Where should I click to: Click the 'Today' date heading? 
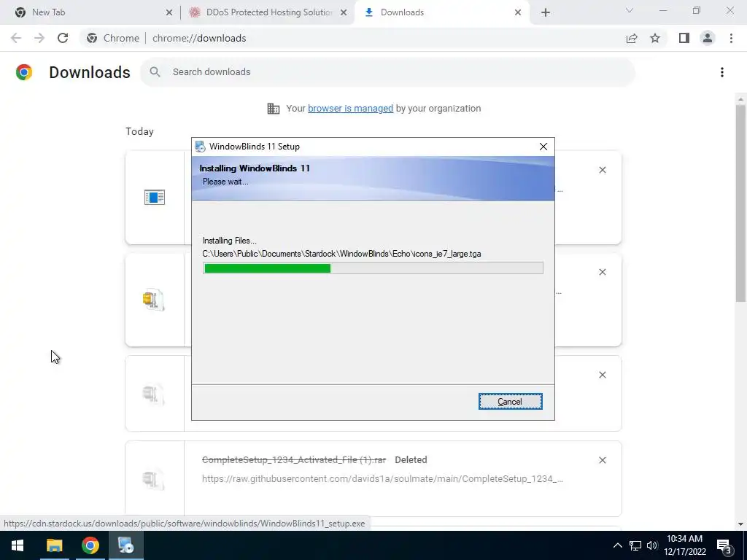(x=139, y=131)
